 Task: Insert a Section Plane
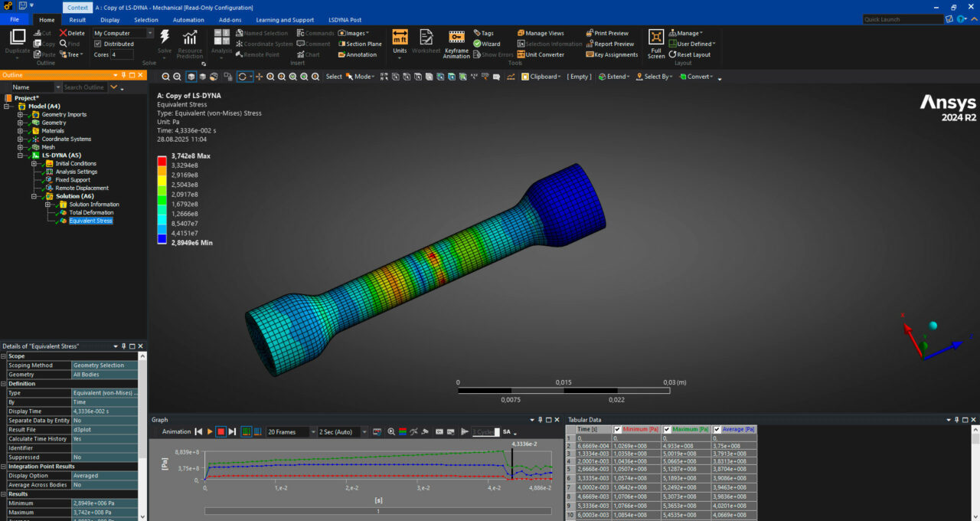click(359, 44)
